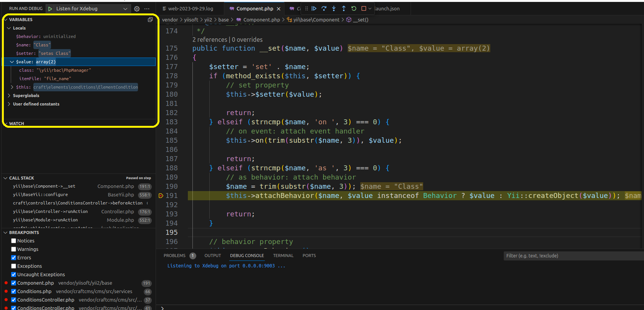Focus the debug console filter field
This screenshot has width=644, height=310.
573,256
